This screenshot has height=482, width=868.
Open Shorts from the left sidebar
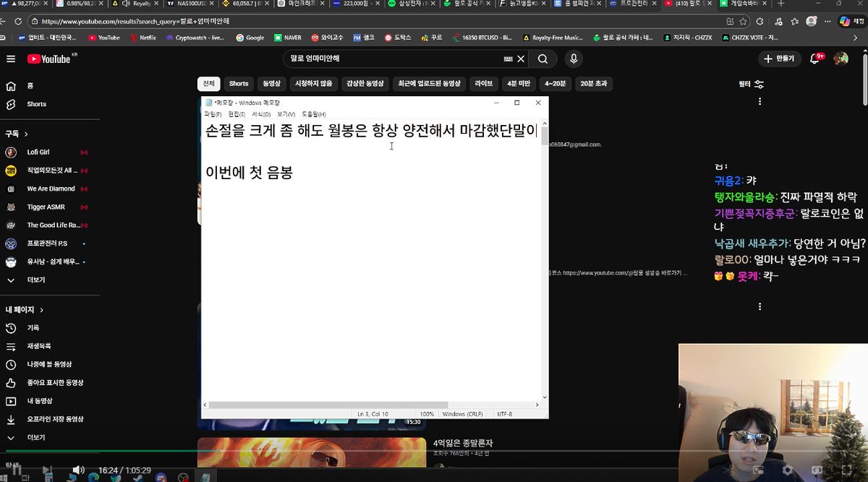coord(36,104)
